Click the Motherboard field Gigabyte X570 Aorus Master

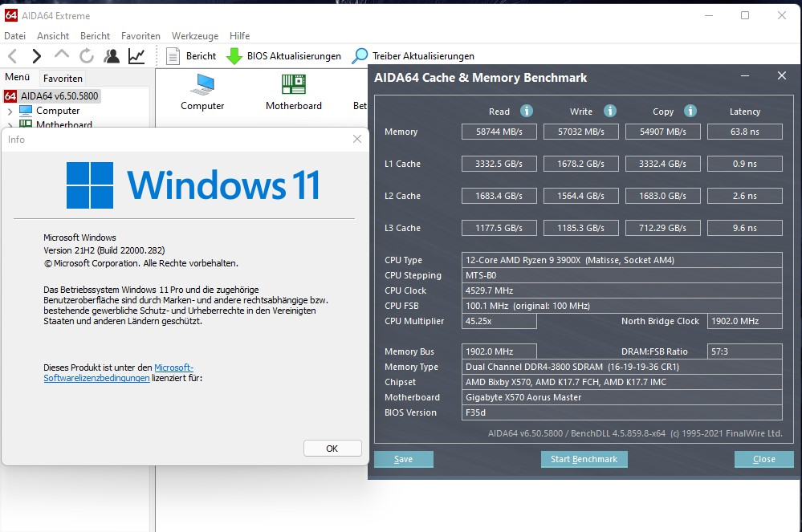(622, 397)
